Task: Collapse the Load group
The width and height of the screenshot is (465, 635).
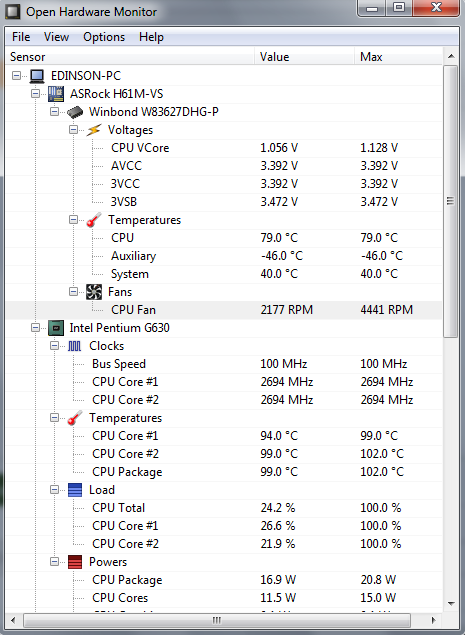Action: (55, 490)
